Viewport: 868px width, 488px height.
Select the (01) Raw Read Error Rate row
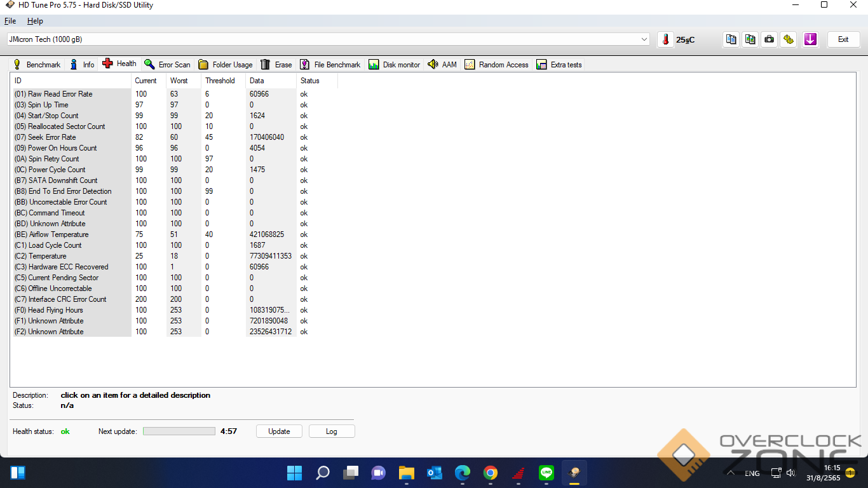[174, 94]
